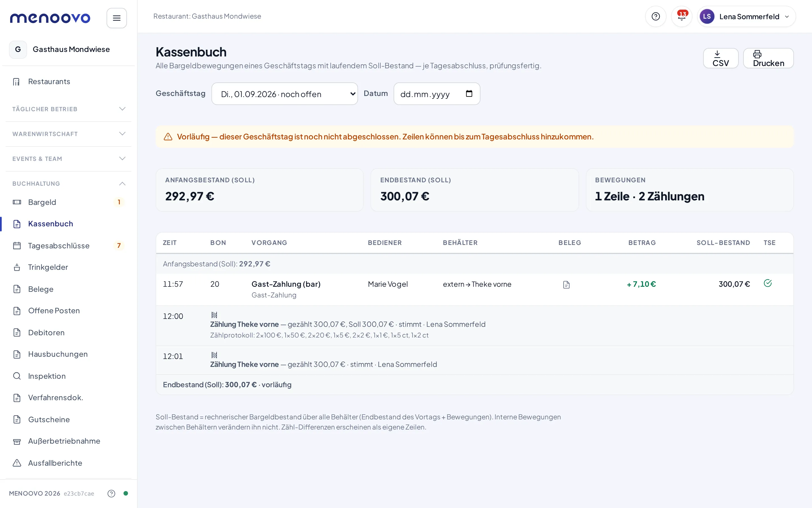Image resolution: width=812 pixels, height=508 pixels.
Task: Open Gutscheine in the sidebar
Action: pyautogui.click(x=69, y=420)
